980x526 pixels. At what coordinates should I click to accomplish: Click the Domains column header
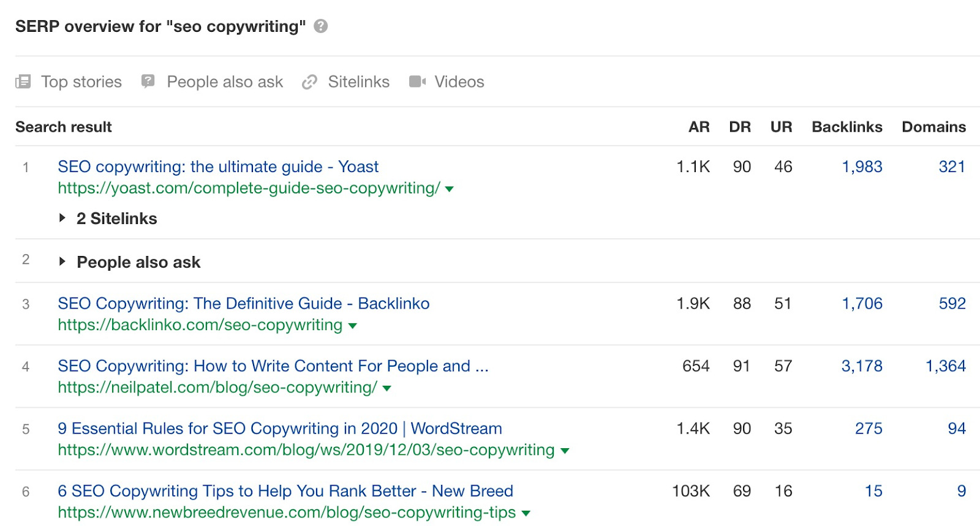click(933, 127)
